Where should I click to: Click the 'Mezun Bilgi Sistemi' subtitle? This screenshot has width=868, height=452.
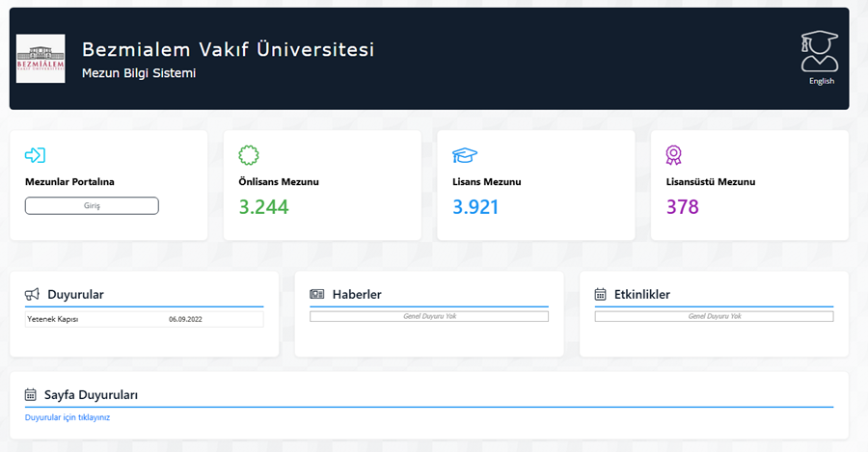point(139,73)
